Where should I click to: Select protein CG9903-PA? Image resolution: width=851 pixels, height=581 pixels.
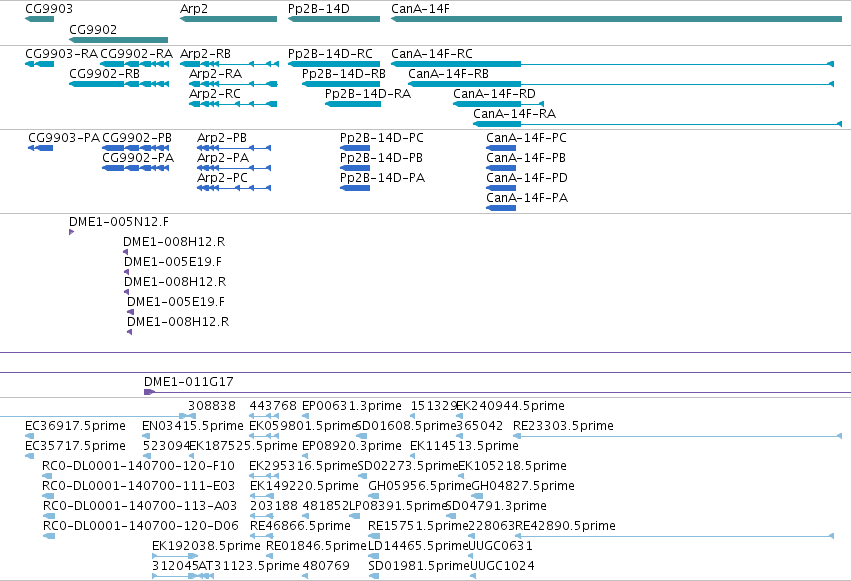[x=41, y=148]
